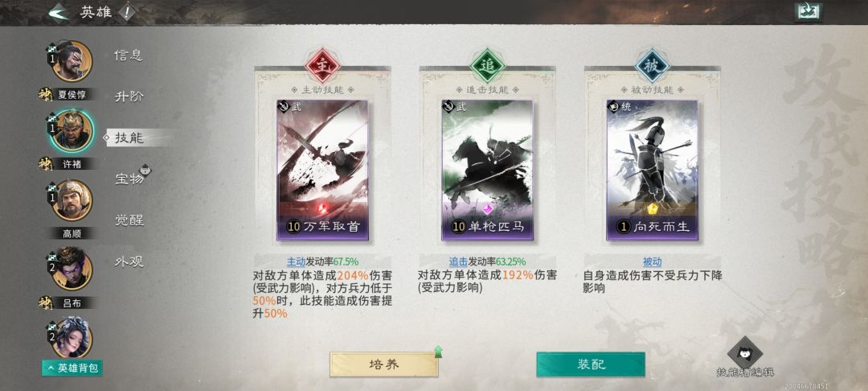Tap the back arrow icon
Viewport: 868px width, 391px height.
(x=59, y=12)
